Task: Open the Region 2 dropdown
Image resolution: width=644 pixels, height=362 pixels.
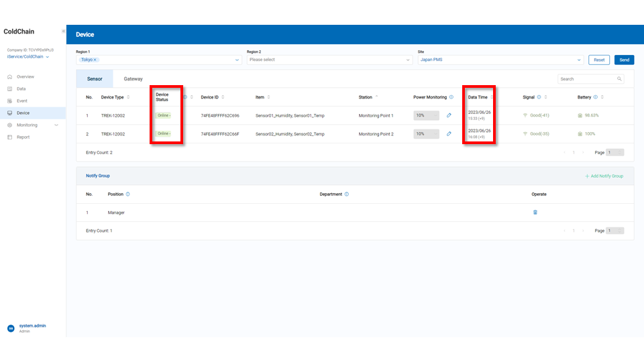Action: 329,60
